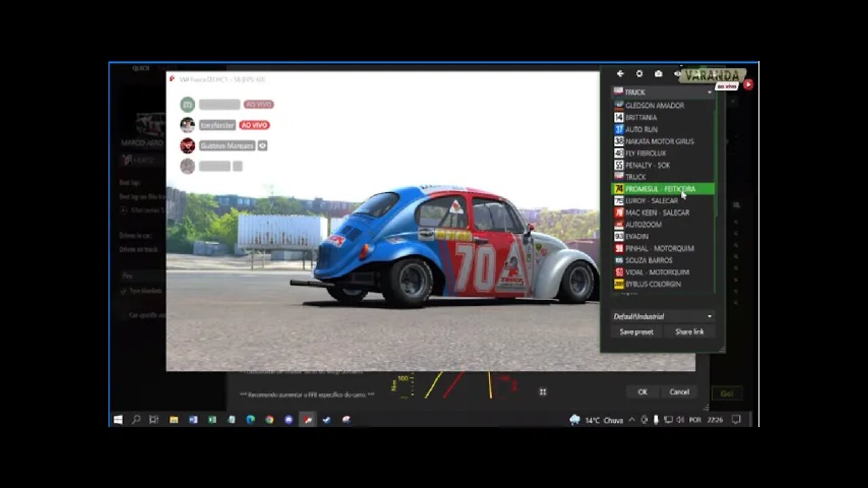Select BYBLUS COLORGIN skin
Screen dimensions: 868x488
663,284
